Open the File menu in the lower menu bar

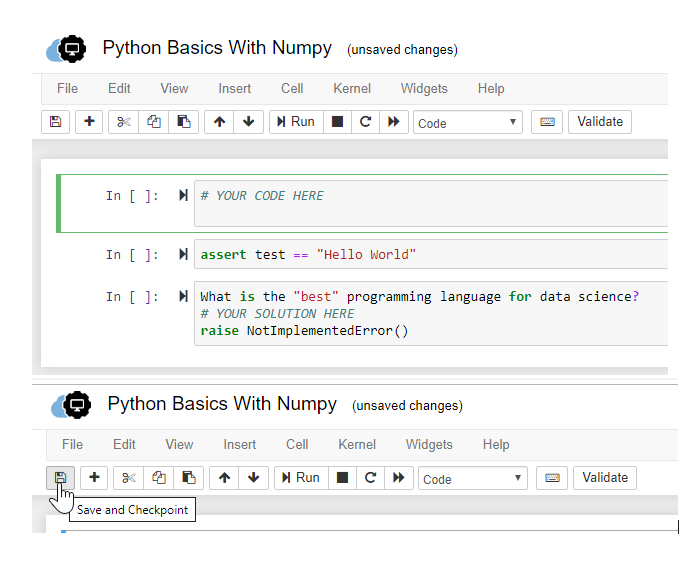click(72, 445)
